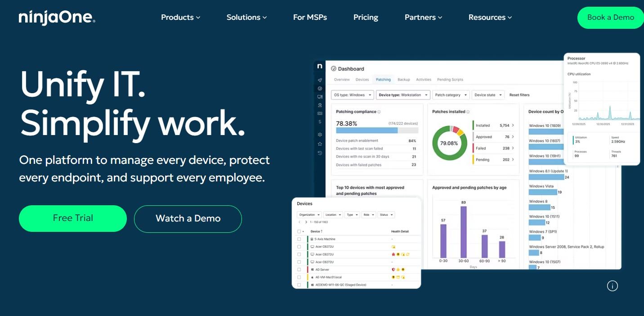Open the Status filter in Devices panel
Image resolution: width=644 pixels, height=316 pixels.
(x=386, y=215)
